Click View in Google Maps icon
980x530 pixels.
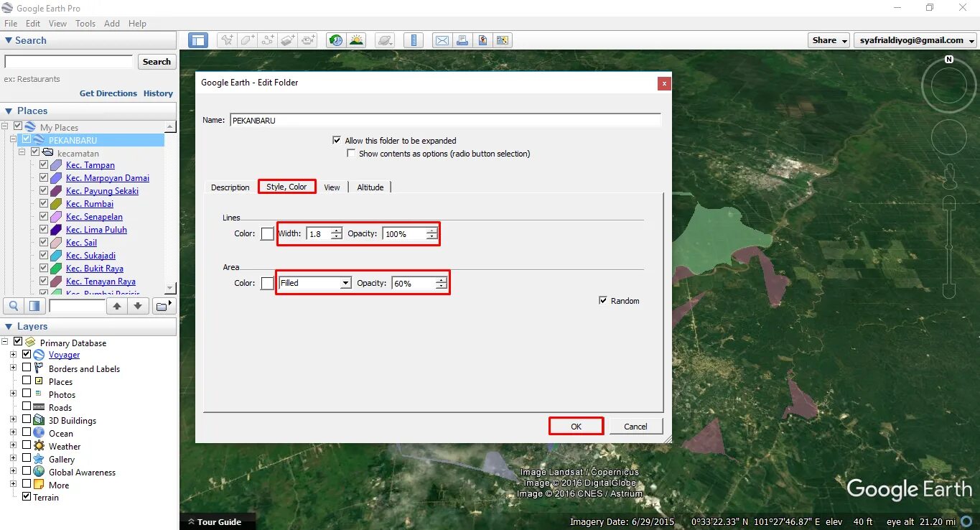503,40
